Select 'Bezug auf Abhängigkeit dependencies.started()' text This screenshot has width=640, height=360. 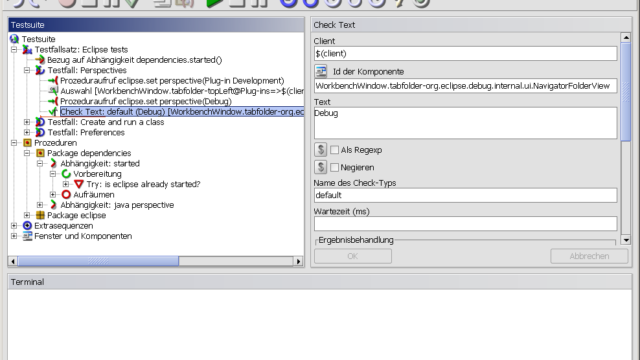coord(135,60)
